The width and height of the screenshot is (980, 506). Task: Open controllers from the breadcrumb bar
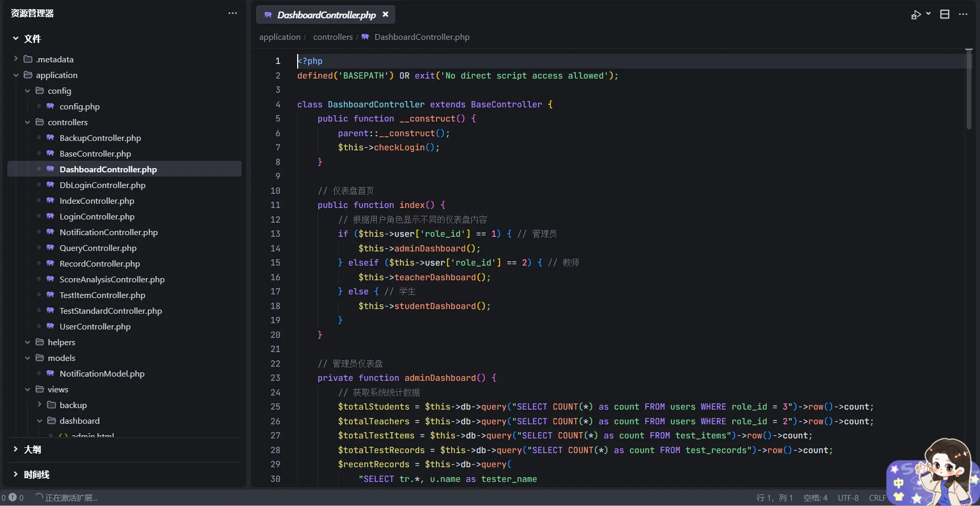click(333, 37)
